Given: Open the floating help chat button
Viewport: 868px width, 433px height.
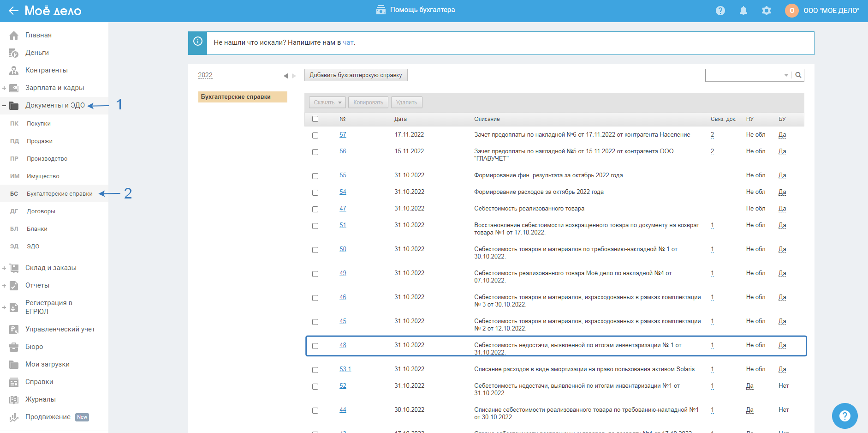Looking at the screenshot, I should (844, 415).
